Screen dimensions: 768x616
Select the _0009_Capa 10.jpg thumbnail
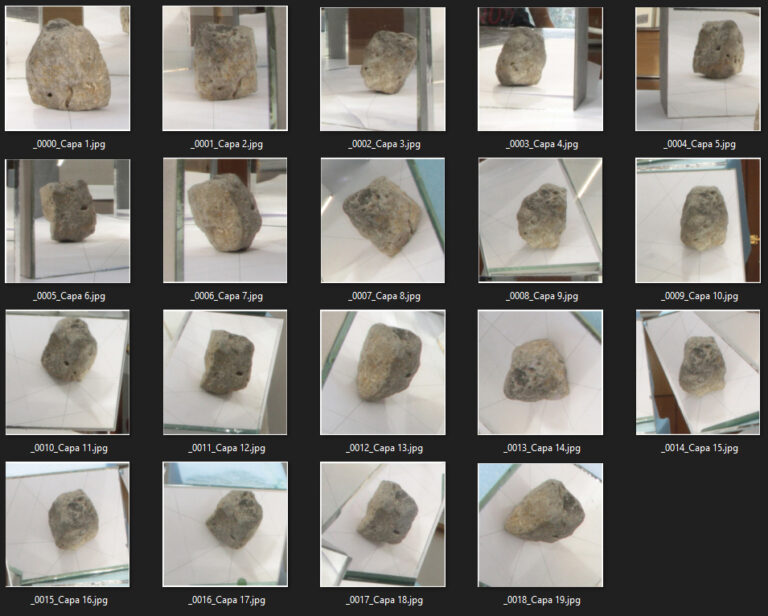tap(698, 220)
